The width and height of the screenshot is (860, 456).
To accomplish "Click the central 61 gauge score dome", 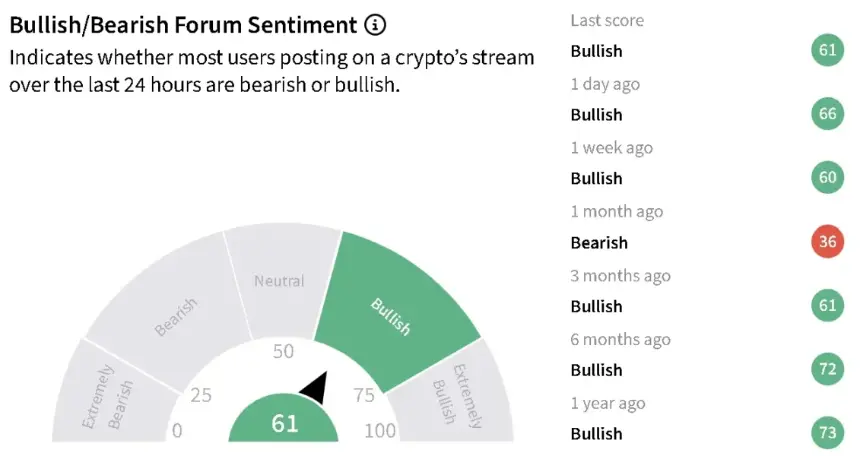I will tap(284, 420).
